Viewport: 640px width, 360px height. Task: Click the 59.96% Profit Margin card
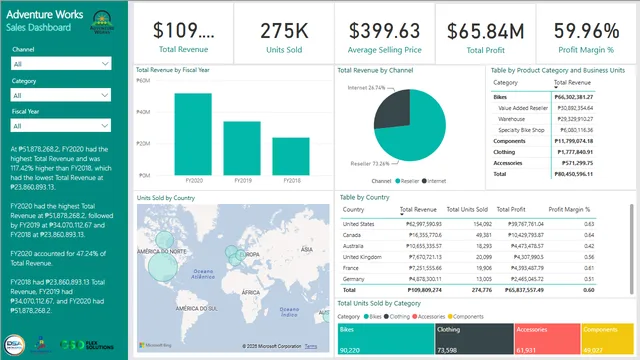click(586, 33)
